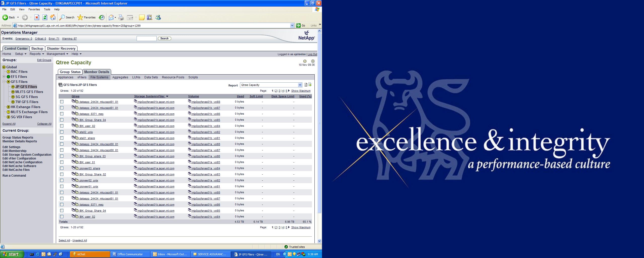Switch to the Backup tab

click(37, 48)
